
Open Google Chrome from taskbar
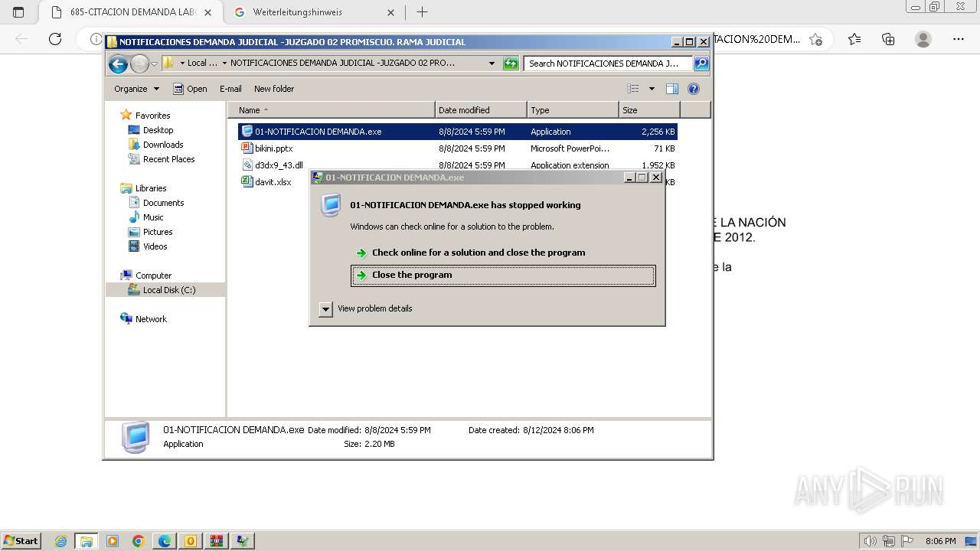[x=139, y=541]
